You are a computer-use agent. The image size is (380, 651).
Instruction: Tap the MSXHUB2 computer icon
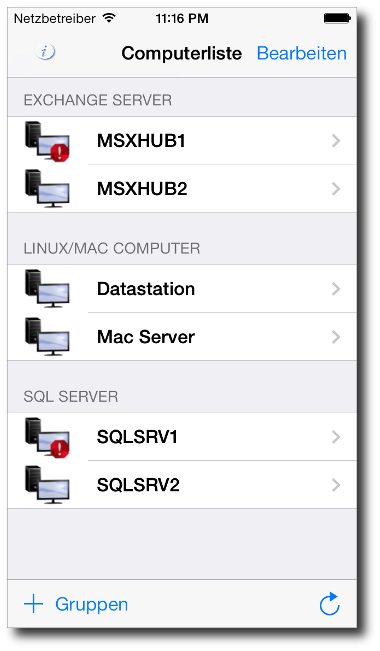[x=47, y=188]
